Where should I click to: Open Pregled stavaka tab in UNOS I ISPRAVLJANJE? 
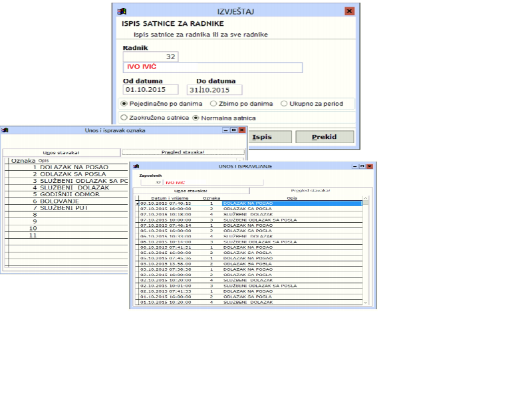pos(308,190)
